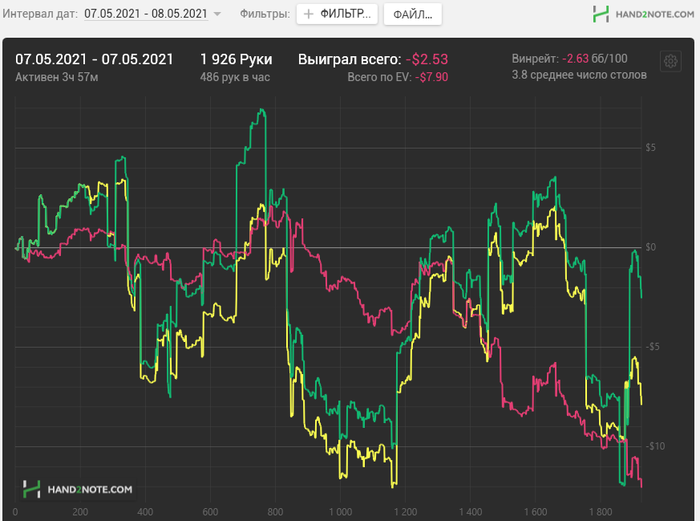
Task: Click the 1 200 x-axis label
Action: pos(405,512)
